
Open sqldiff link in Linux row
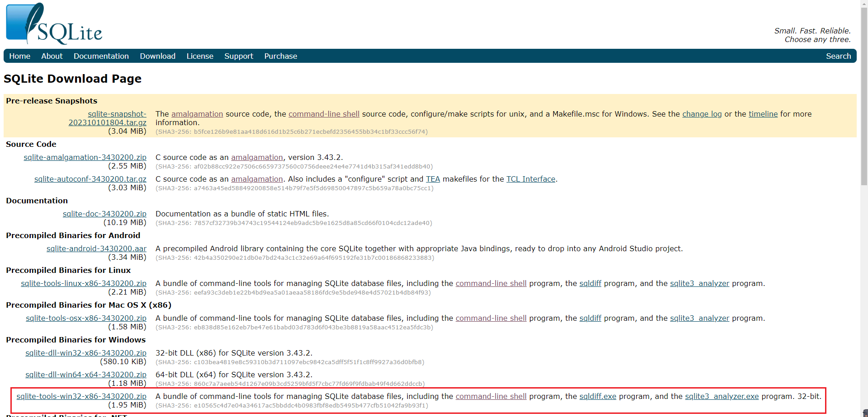[x=590, y=283]
